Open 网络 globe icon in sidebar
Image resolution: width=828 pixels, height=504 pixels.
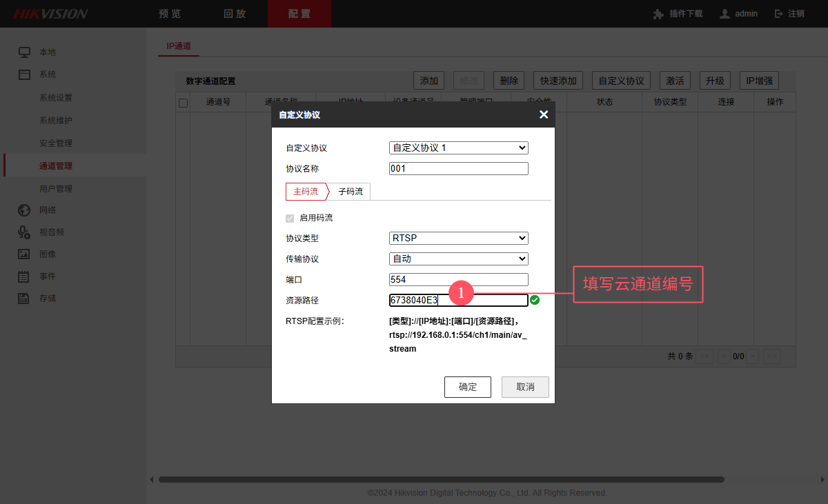pos(24,210)
